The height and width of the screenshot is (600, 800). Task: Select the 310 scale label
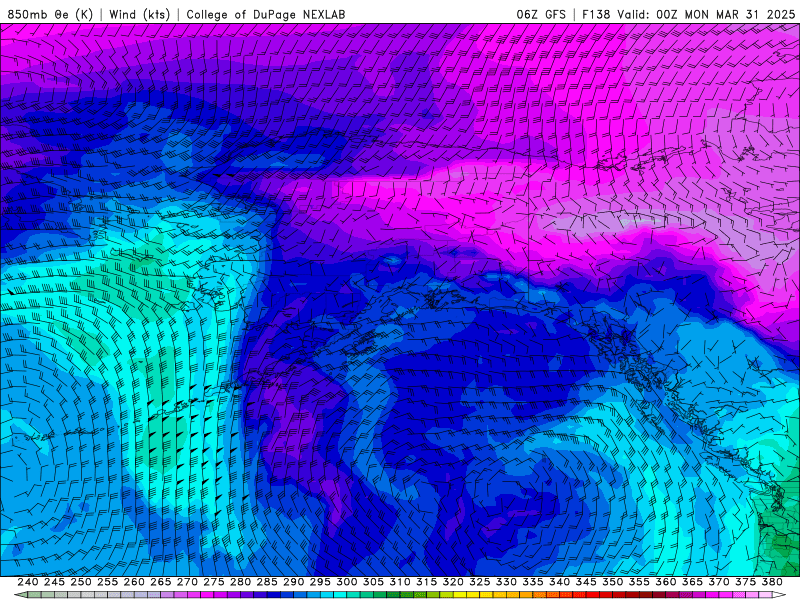coord(399,582)
